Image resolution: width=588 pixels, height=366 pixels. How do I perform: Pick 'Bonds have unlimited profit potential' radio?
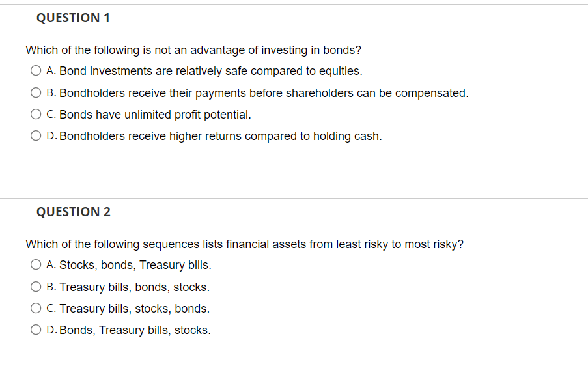tap(36, 115)
